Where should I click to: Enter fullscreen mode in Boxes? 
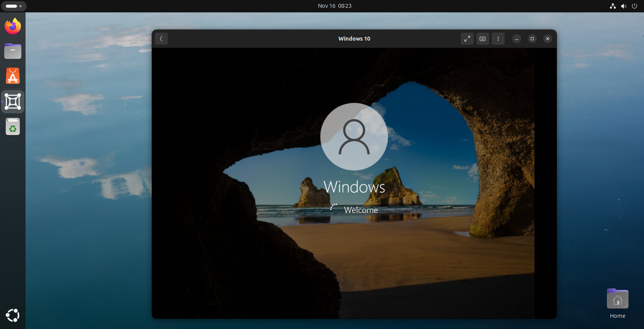click(x=467, y=39)
